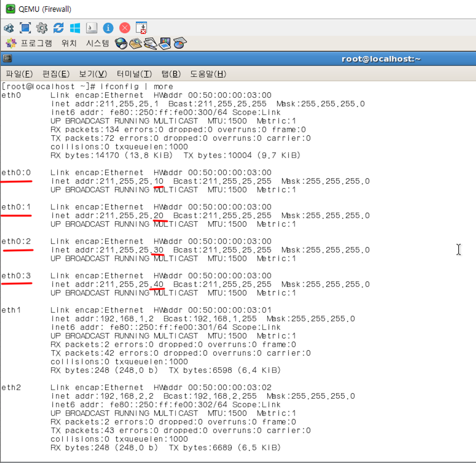Open the terminal 탭(B) menu

171,74
